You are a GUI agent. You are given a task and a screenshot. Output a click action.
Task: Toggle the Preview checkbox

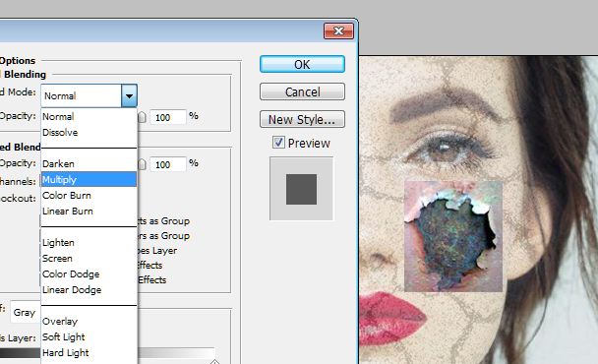[278, 143]
